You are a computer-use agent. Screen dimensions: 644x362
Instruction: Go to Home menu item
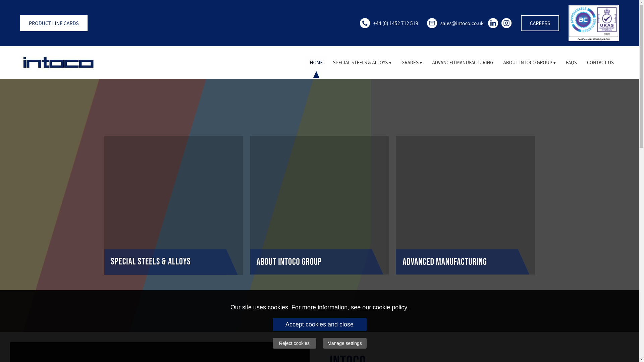click(x=316, y=62)
